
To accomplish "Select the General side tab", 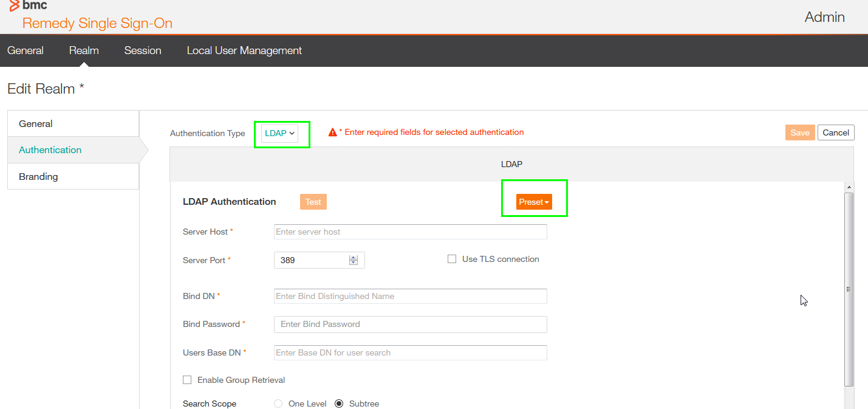I will coord(73,123).
